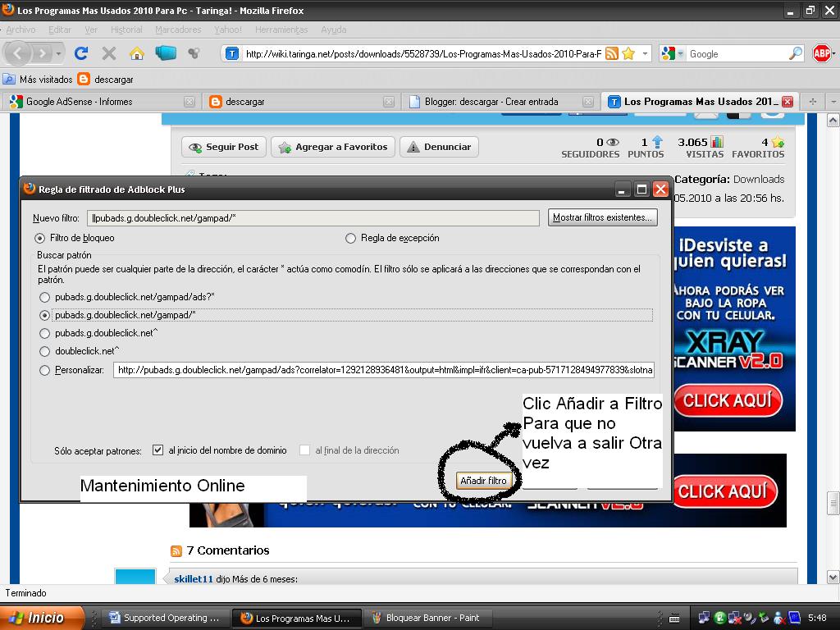Click Mostrar filtros existentes button
Image resolution: width=840 pixels, height=630 pixels.
pyautogui.click(x=602, y=217)
